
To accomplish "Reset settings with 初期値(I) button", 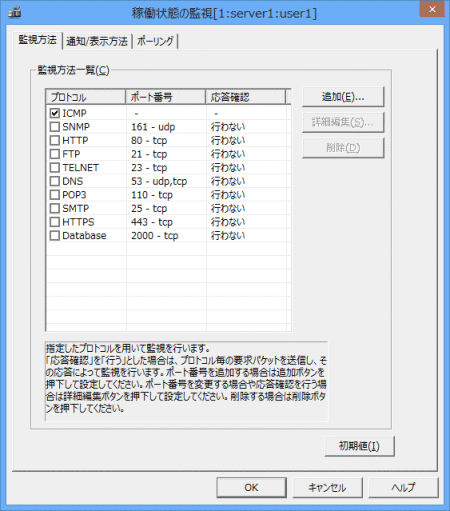I will 359,446.
